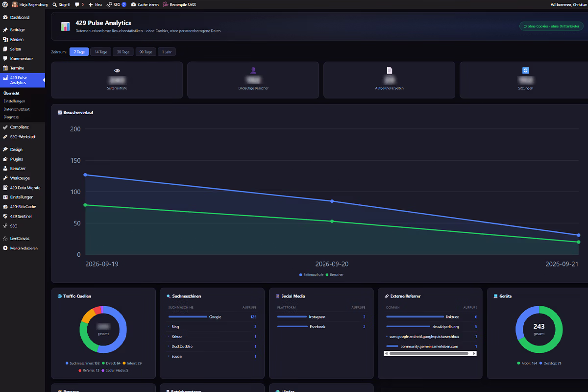Select the 30 Tage time range
Image resolution: width=588 pixels, height=392 pixels.
(123, 52)
